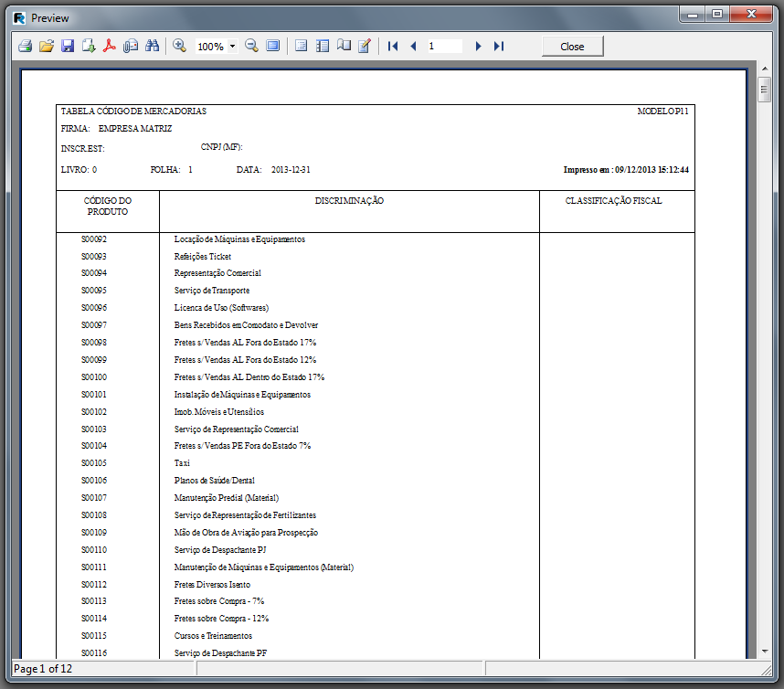The width and height of the screenshot is (784, 689).
Task: Maximize the Preview window
Action: pyautogui.click(x=717, y=14)
